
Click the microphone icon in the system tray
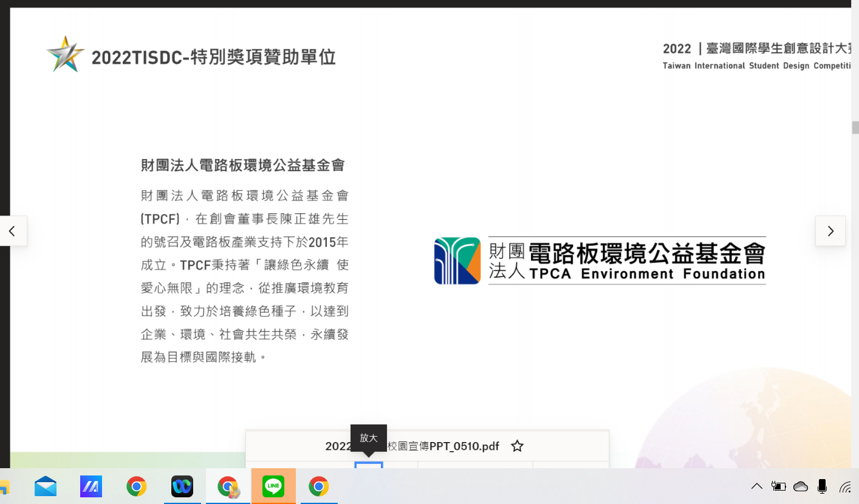click(x=823, y=486)
